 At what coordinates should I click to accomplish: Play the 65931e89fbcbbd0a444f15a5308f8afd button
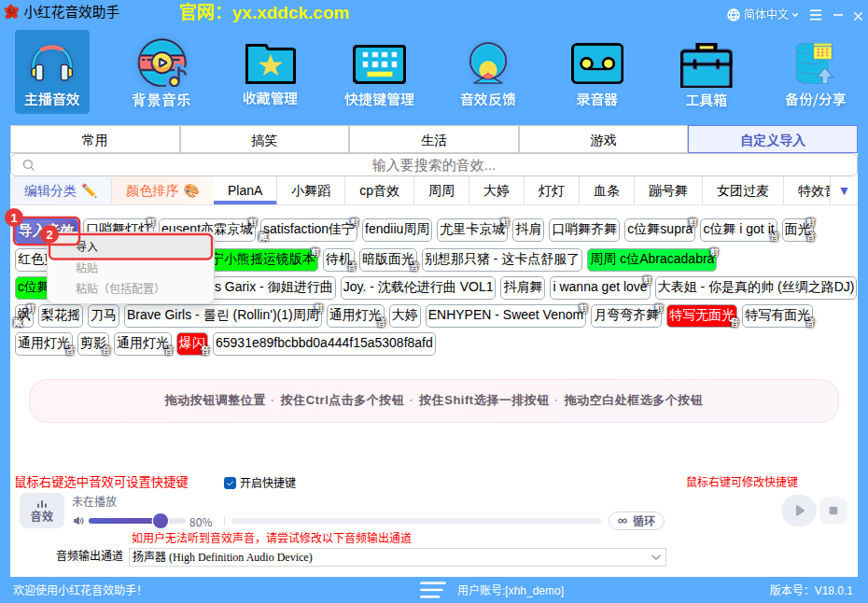coord(325,344)
